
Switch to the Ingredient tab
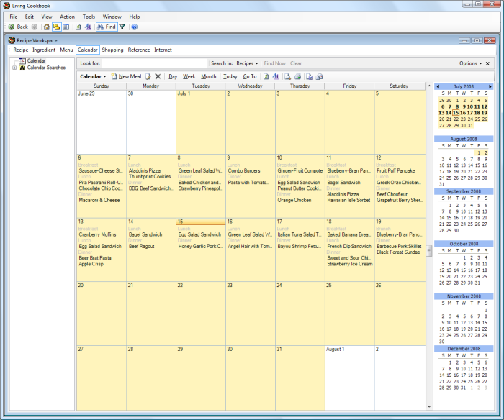[44, 50]
